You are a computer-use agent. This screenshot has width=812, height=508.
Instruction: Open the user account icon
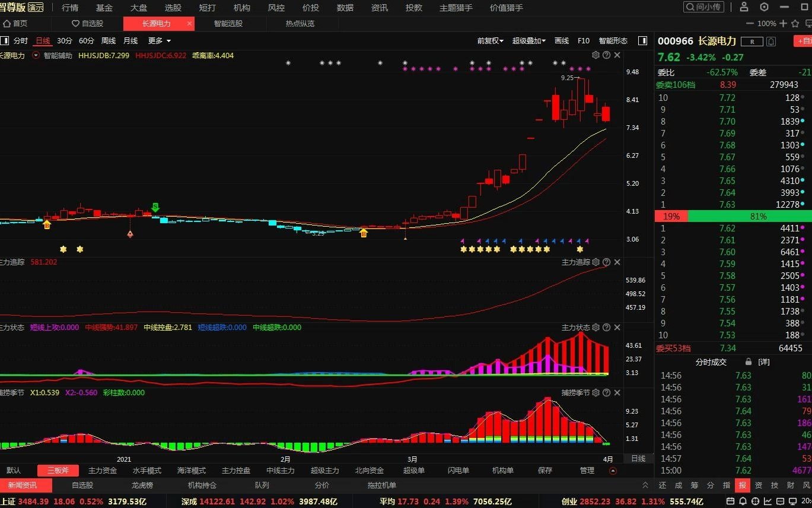click(744, 7)
